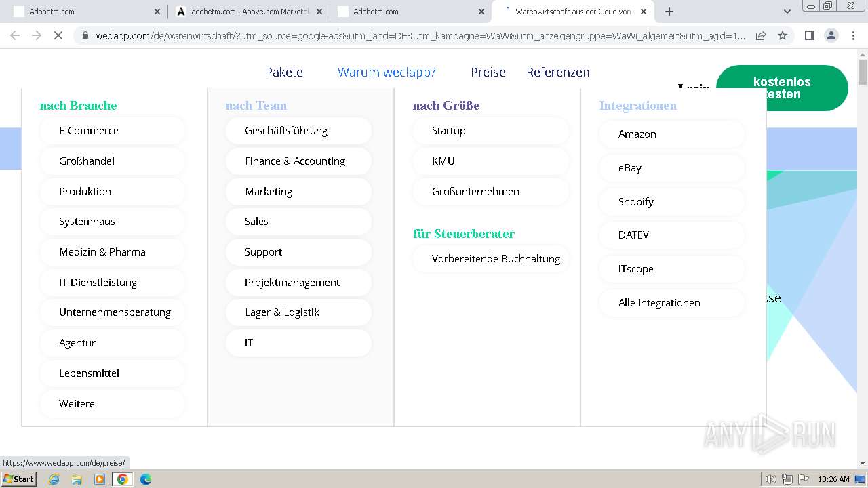Close the first Adobetm.com tab

coord(157,12)
